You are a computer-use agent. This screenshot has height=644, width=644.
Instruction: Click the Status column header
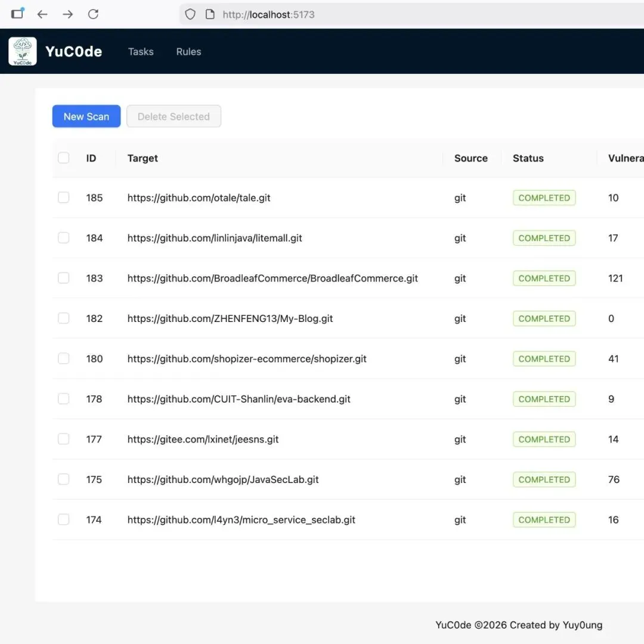tap(528, 158)
